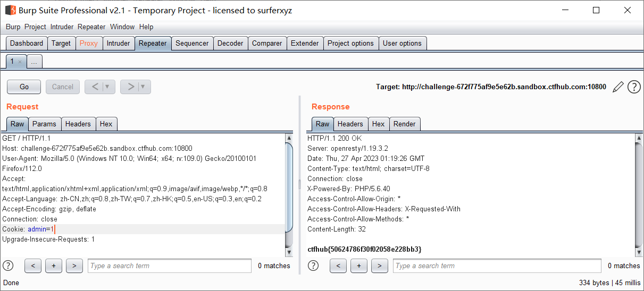Show response Headers view
This screenshot has height=291, width=644.
point(350,124)
